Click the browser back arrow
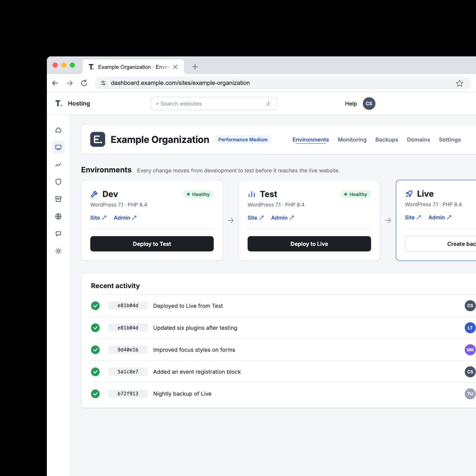Image resolution: width=476 pixels, height=476 pixels. (x=55, y=83)
